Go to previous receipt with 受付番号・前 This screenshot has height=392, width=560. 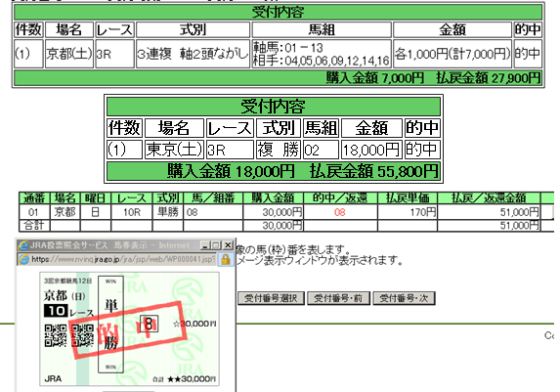tap(338, 298)
